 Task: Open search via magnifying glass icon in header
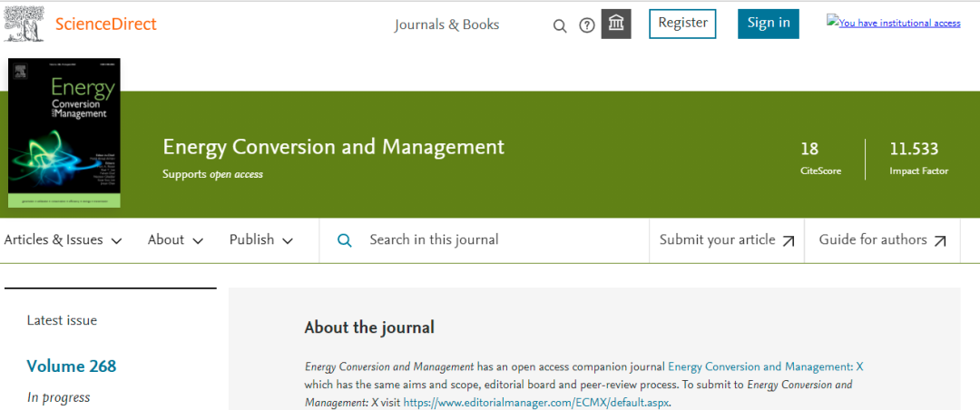pyautogui.click(x=560, y=25)
